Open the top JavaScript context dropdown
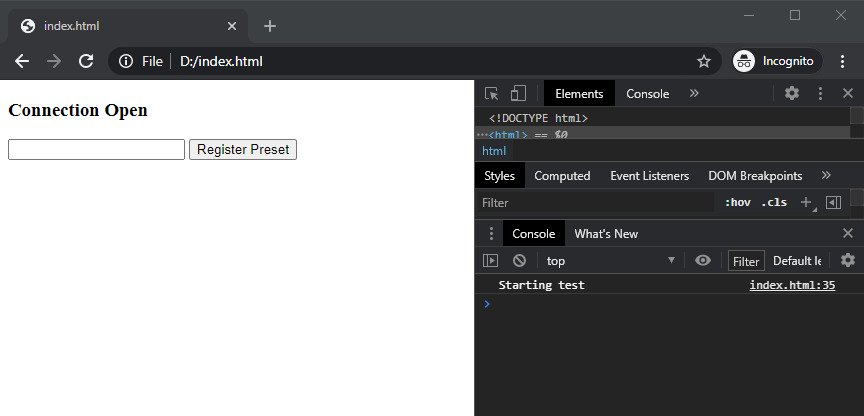Screen dimensions: 864x416 click(611, 261)
